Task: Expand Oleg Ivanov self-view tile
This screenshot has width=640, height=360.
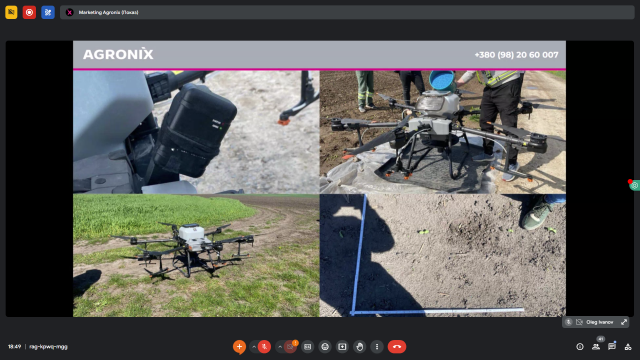Action: coord(624,322)
